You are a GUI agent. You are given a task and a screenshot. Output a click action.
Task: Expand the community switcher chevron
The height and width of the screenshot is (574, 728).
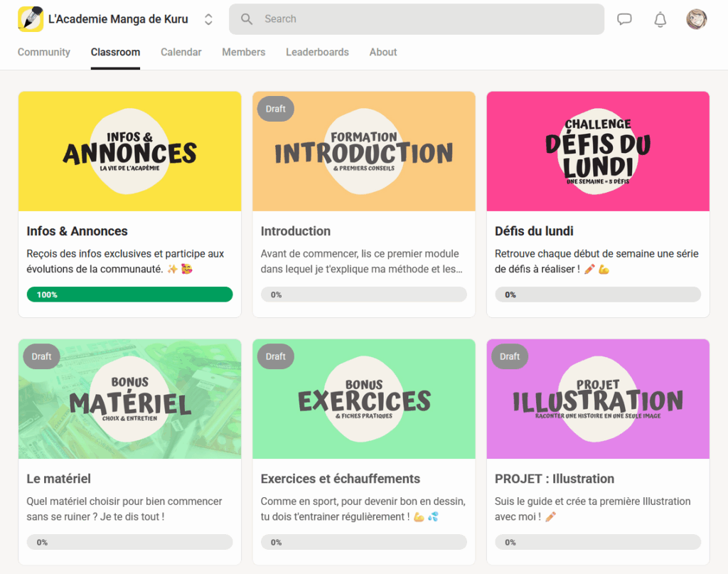tap(208, 19)
